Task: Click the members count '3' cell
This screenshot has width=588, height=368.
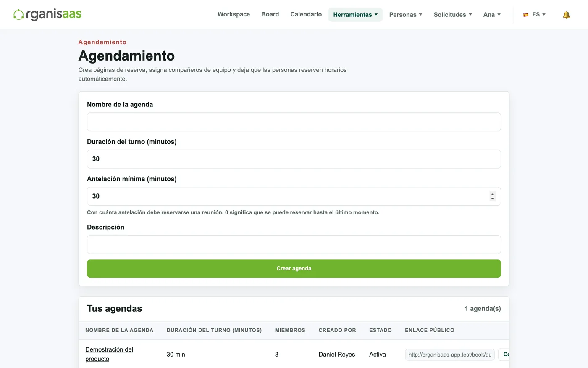Action: click(x=277, y=355)
